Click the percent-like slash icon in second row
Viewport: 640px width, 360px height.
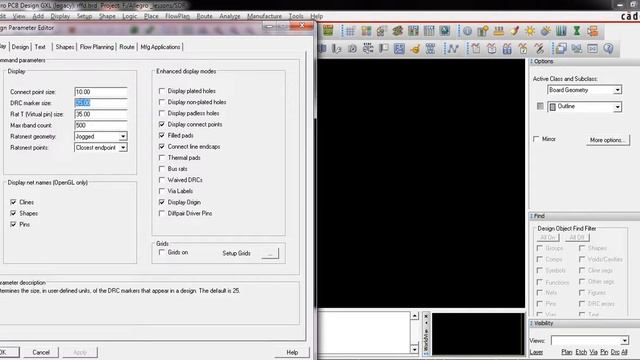(539, 49)
